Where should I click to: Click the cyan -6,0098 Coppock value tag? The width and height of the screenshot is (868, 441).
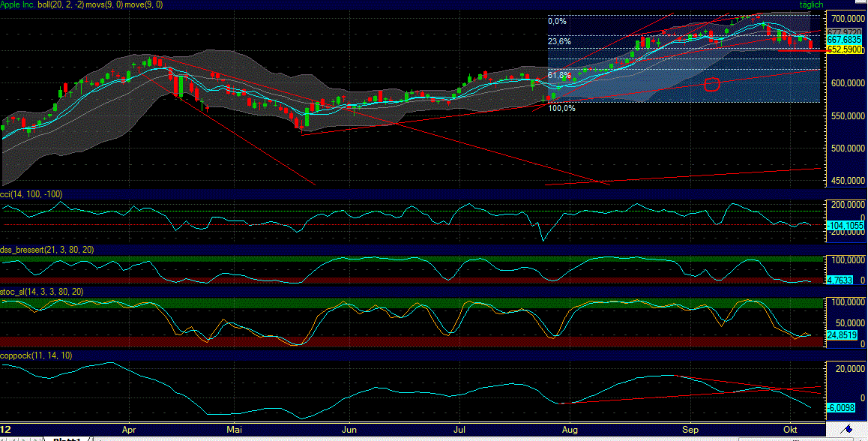pyautogui.click(x=842, y=408)
